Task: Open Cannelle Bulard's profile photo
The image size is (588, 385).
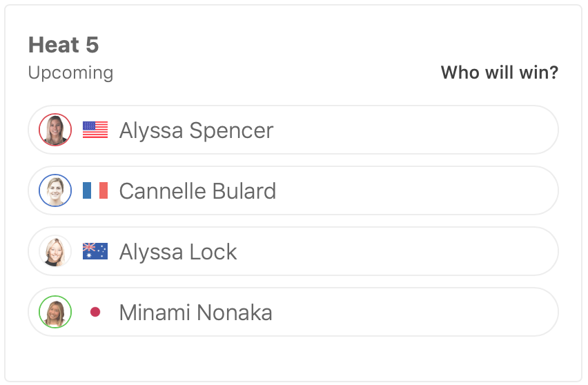Action: 55,190
